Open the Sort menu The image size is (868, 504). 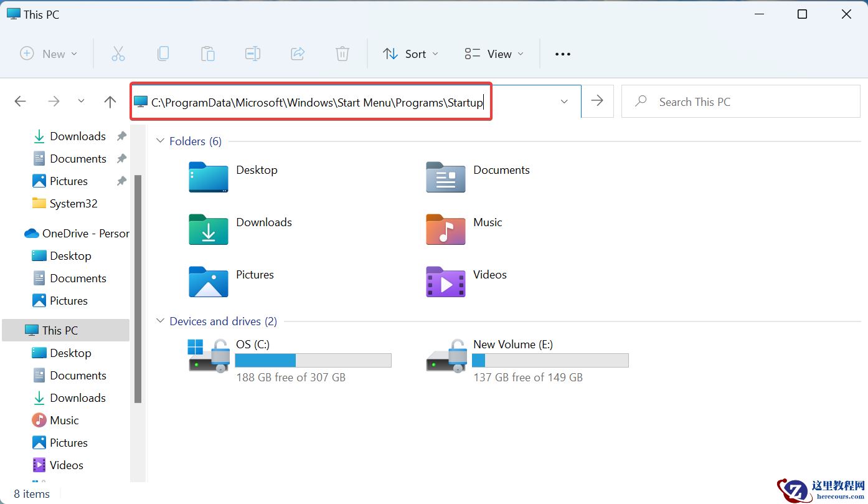pyautogui.click(x=410, y=54)
